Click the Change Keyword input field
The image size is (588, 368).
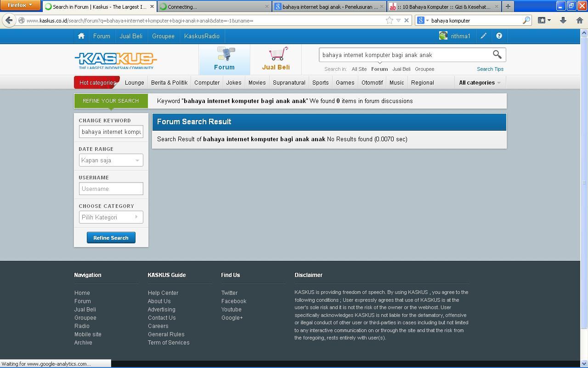111,132
